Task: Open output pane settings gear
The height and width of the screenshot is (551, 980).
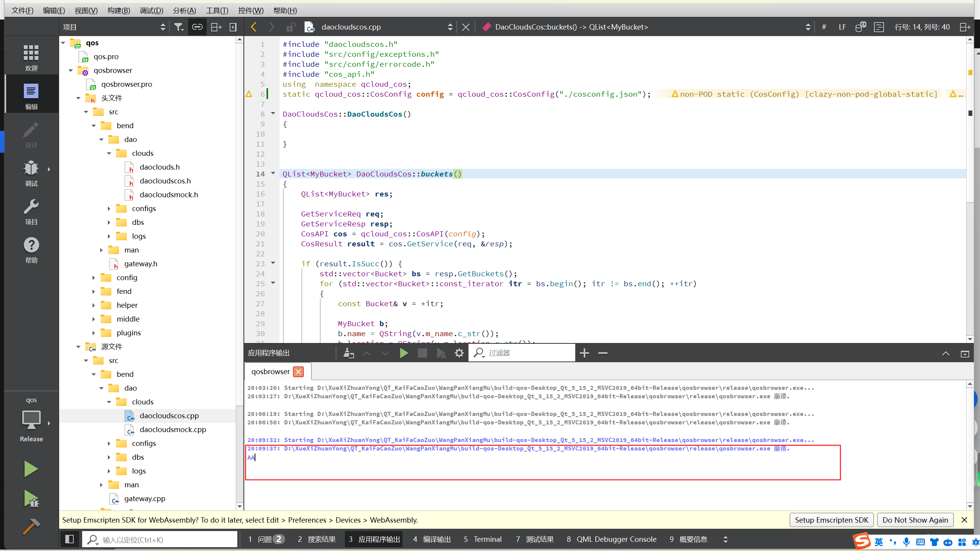Action: click(459, 353)
